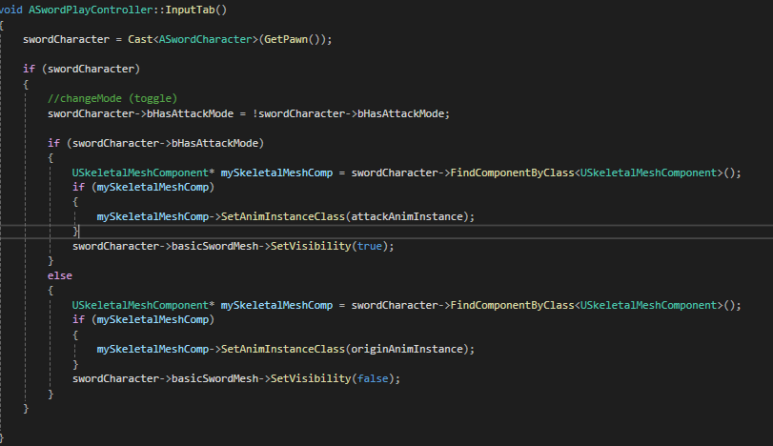The image size is (773, 446).
Task: Click the originAnimInstance argument
Action: tap(407, 349)
